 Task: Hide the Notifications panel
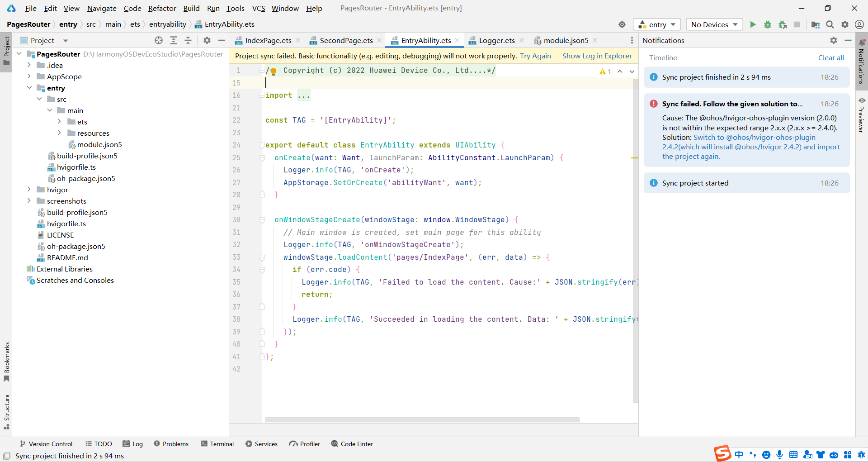[x=848, y=40]
